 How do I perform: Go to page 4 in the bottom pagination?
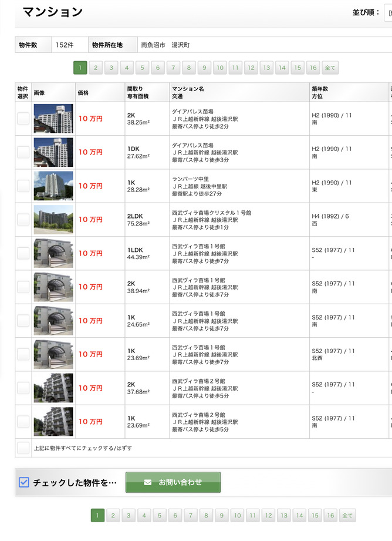(x=144, y=516)
